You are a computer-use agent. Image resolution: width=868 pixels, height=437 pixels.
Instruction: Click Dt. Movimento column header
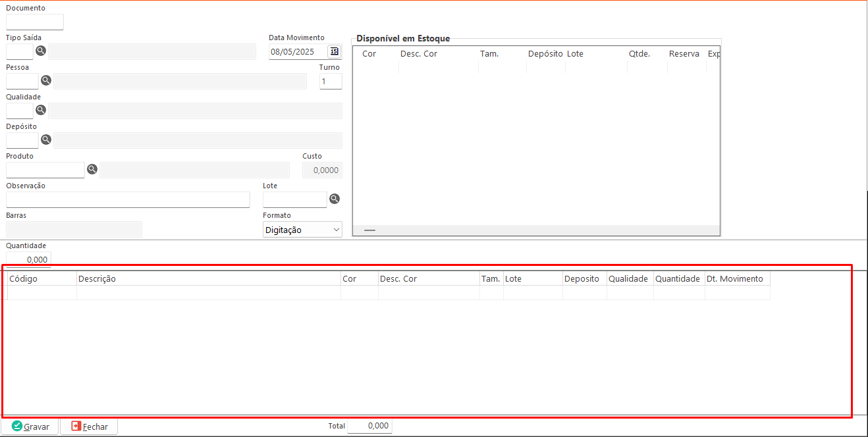tap(736, 278)
